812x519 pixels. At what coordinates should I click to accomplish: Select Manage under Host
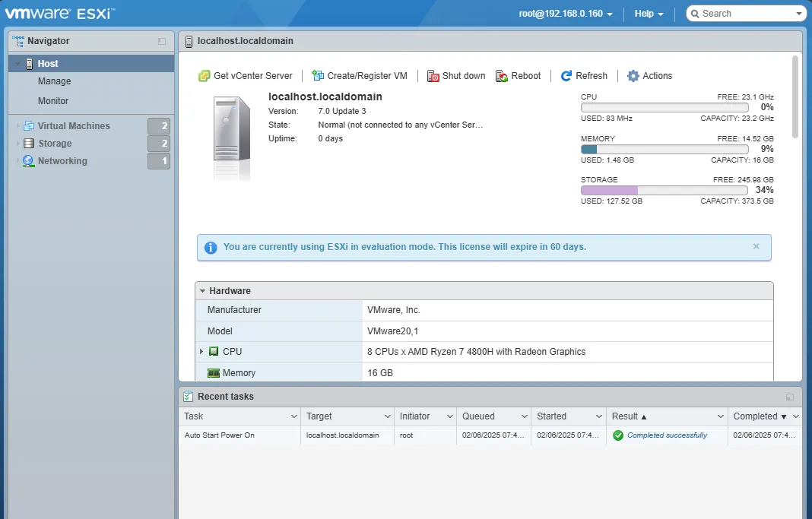point(55,81)
